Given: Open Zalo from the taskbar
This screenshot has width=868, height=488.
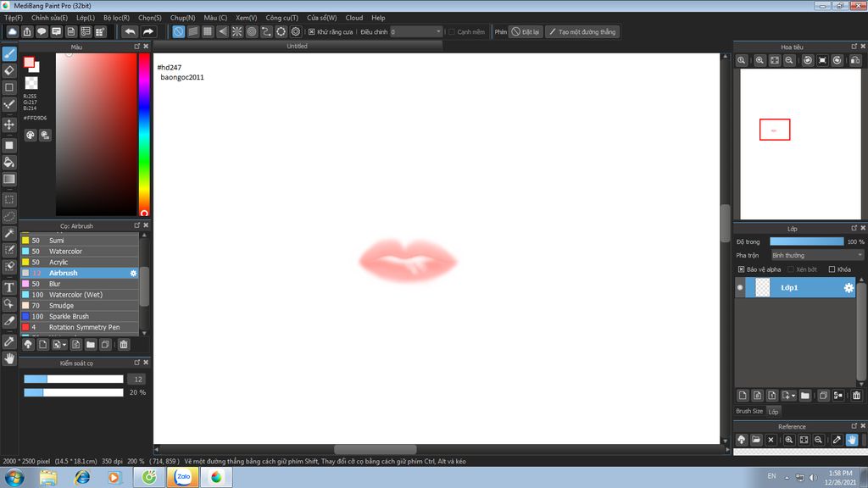Looking at the screenshot, I should click(183, 477).
